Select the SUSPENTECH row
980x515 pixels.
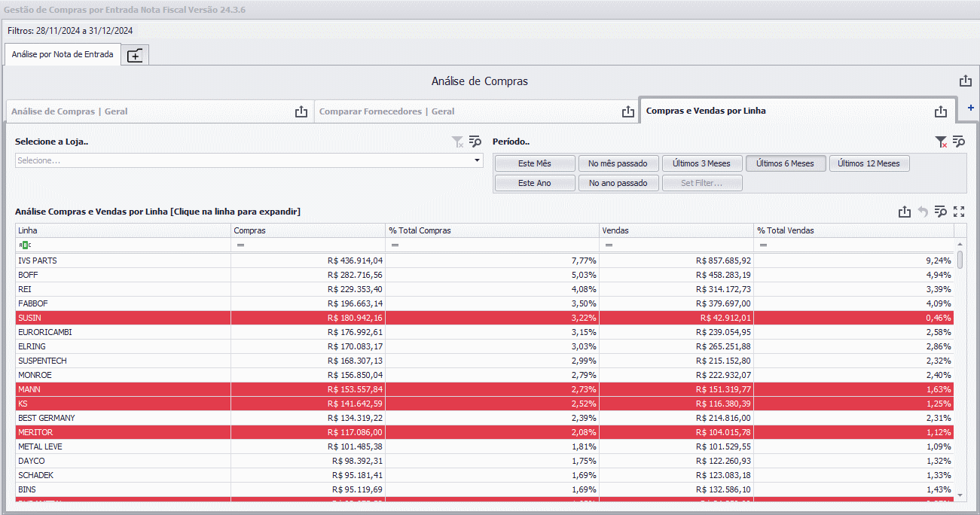pyautogui.click(x=485, y=361)
